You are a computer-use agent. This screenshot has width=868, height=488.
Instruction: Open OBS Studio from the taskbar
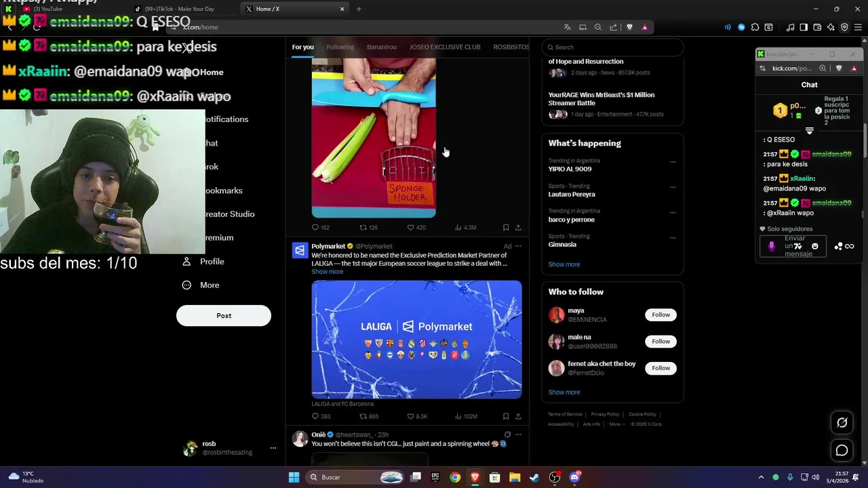point(555,477)
